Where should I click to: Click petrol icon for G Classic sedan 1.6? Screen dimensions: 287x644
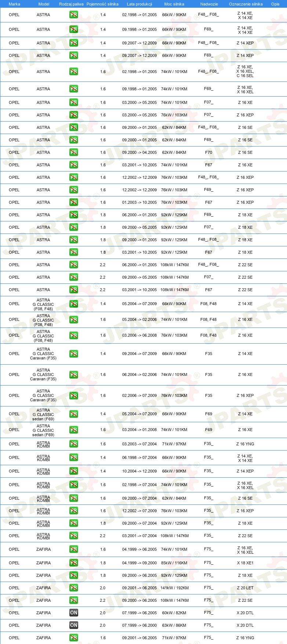click(74, 430)
